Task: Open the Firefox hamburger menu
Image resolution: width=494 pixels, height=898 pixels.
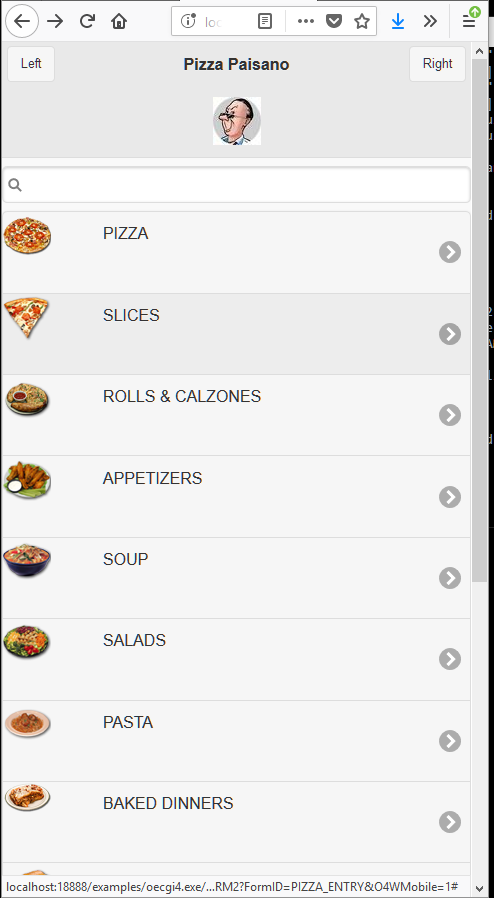Action: point(469,22)
